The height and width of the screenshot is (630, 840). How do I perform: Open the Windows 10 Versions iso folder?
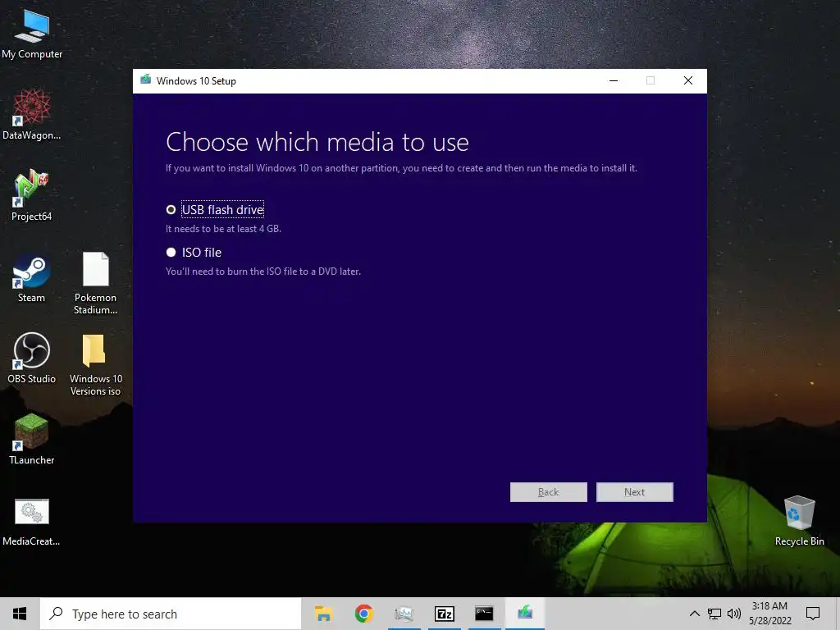coord(95,365)
